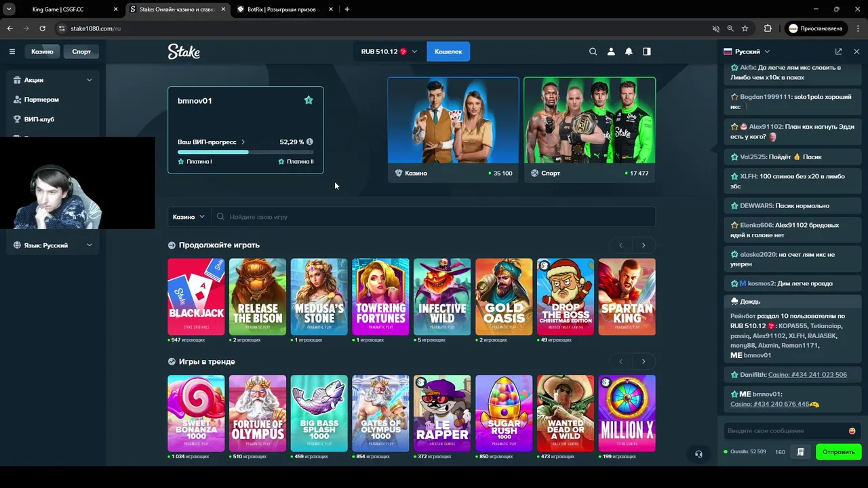Click the VIP progress bar

245,152
